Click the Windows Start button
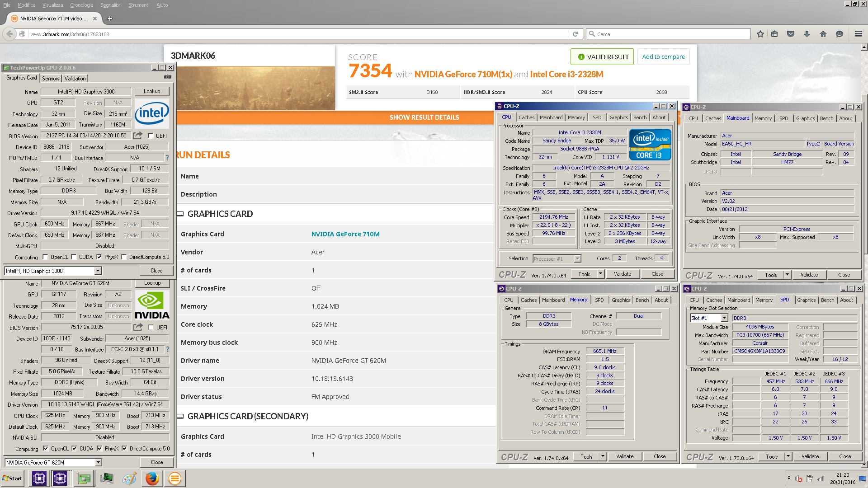The image size is (868, 488). (12, 478)
